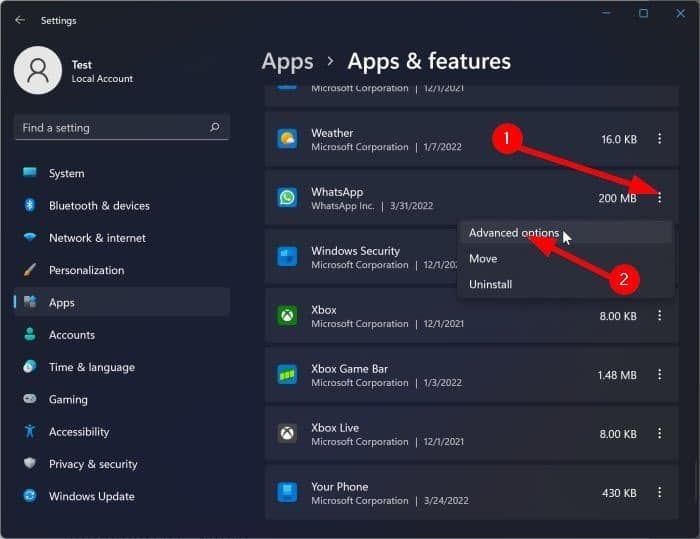Select Advanced options from the context menu
This screenshot has width=700, height=539.
coord(565,233)
